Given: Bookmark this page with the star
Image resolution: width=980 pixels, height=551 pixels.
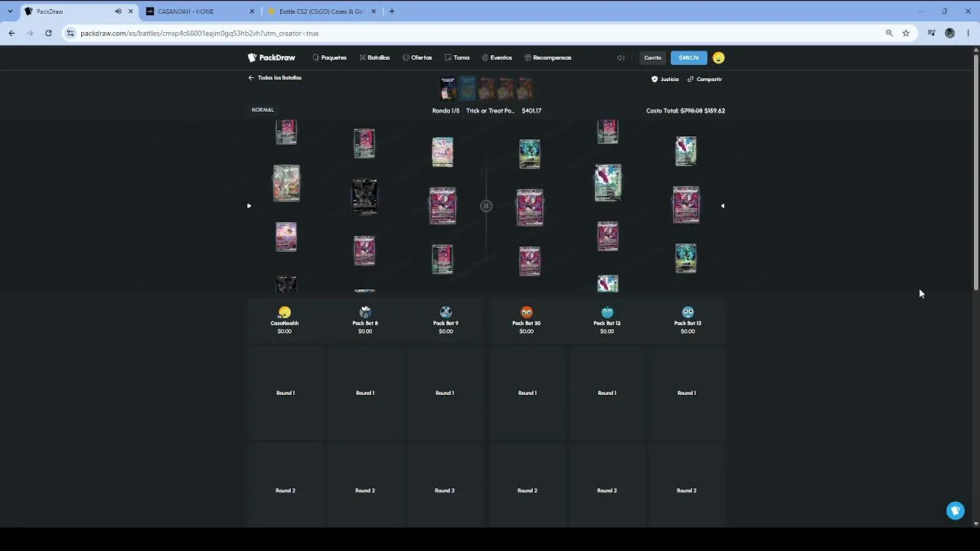Looking at the screenshot, I should [x=906, y=34].
